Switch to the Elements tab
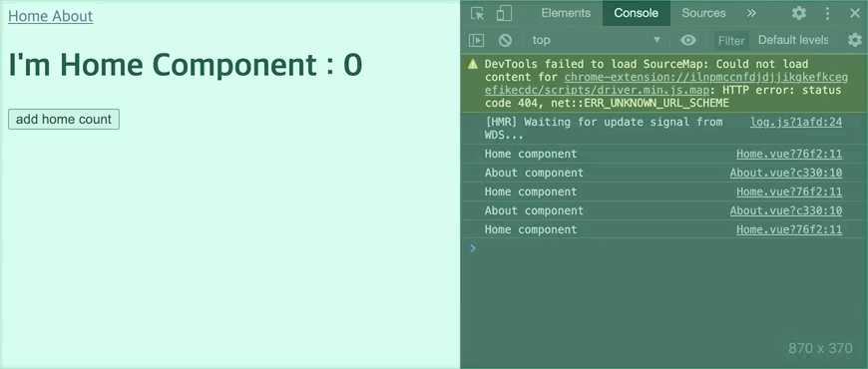The image size is (868, 369). pyautogui.click(x=566, y=13)
